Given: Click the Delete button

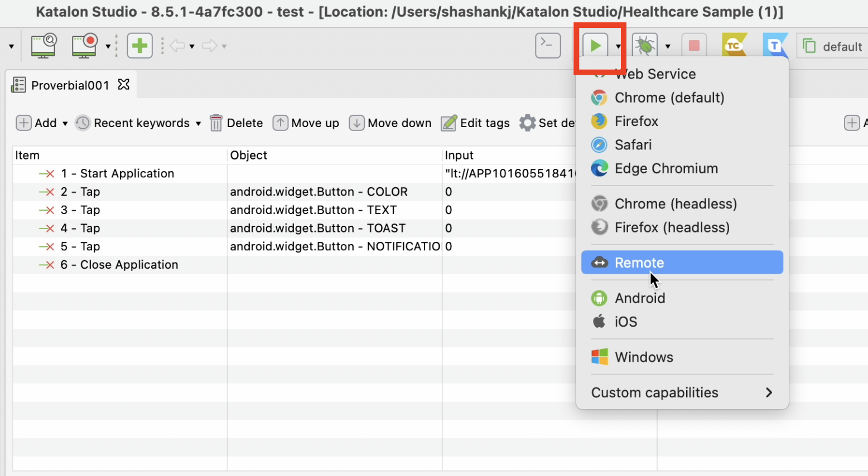Looking at the screenshot, I should click(x=237, y=123).
